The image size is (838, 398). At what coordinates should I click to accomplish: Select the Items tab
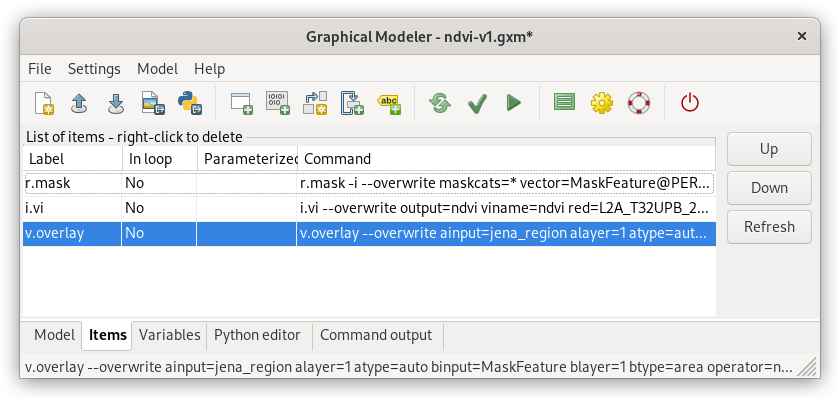click(x=107, y=335)
